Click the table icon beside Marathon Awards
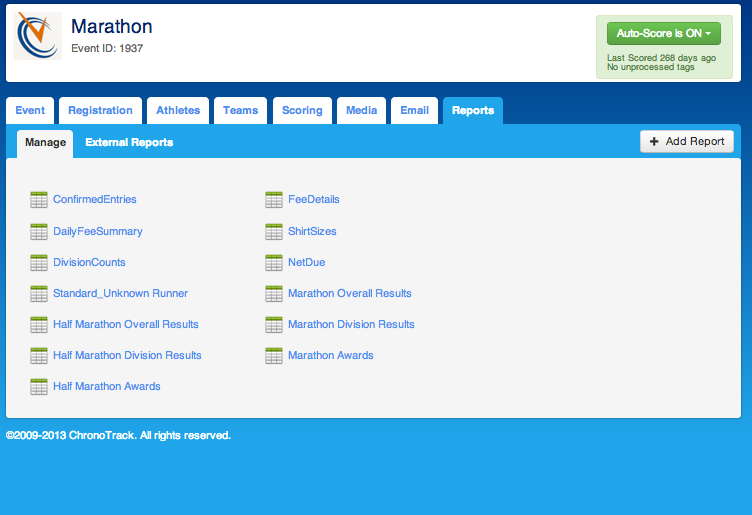Image resolution: width=752 pixels, height=515 pixels. pyautogui.click(x=274, y=355)
